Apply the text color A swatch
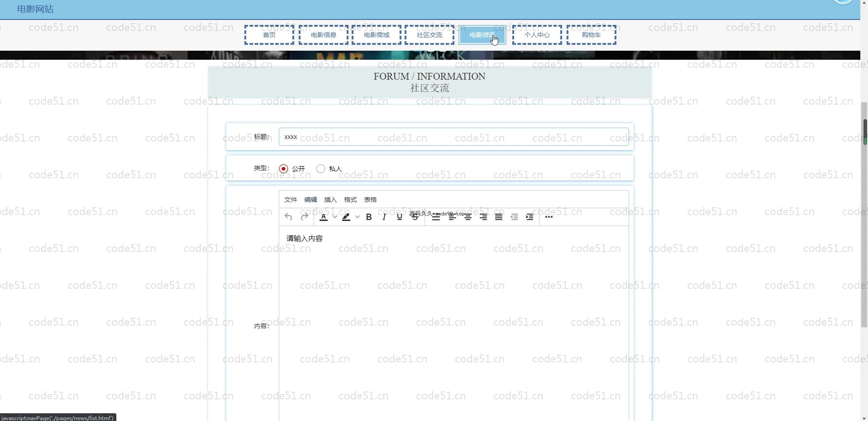This screenshot has height=421, width=868. click(324, 217)
